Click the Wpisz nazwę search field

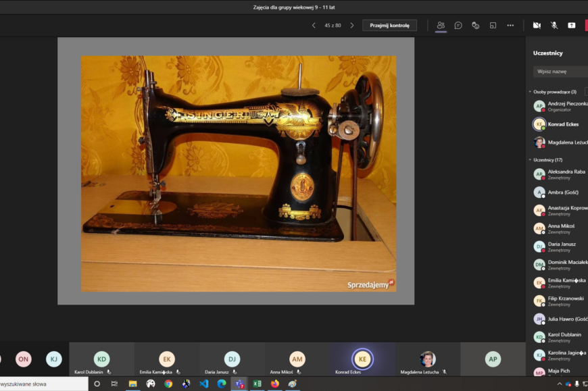[560, 72]
